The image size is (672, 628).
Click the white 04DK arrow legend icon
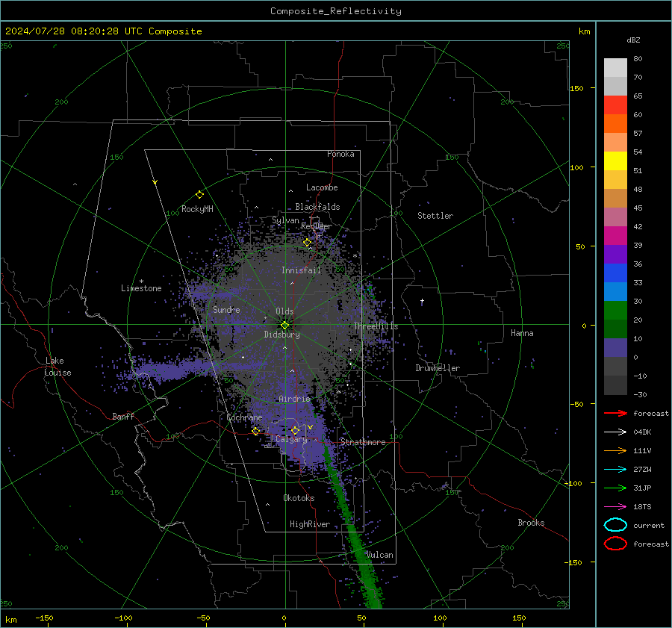(x=615, y=432)
